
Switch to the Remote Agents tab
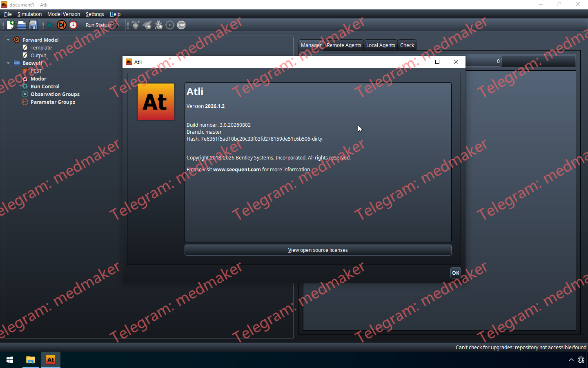pos(344,45)
